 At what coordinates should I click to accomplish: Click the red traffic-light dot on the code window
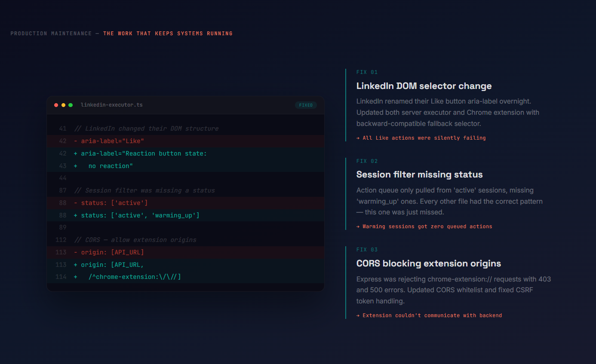[x=56, y=104]
